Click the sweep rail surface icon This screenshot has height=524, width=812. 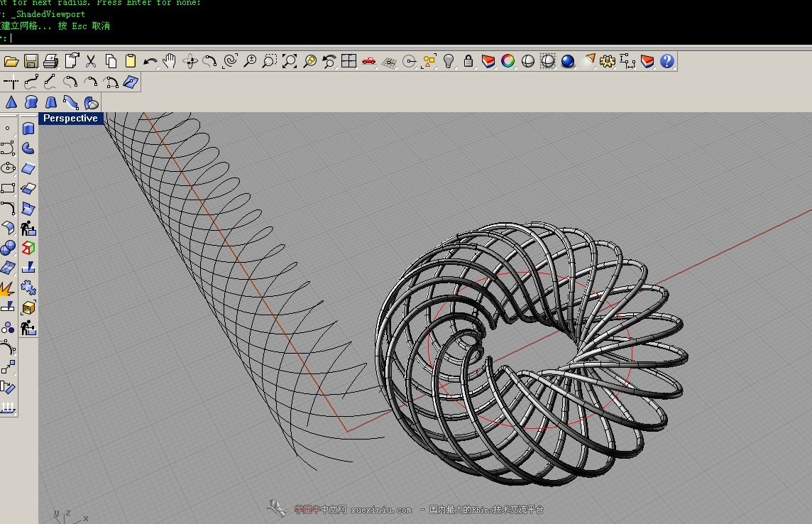pyautogui.click(x=71, y=102)
